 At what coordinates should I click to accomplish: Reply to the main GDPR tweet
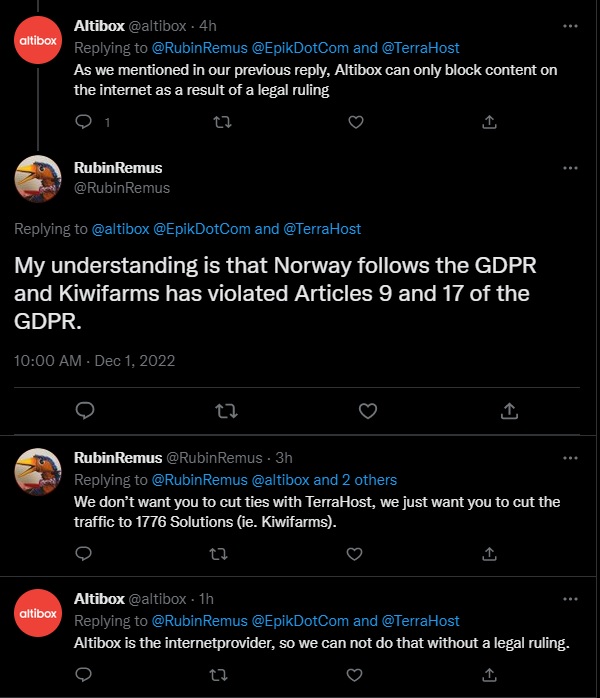(x=86, y=410)
